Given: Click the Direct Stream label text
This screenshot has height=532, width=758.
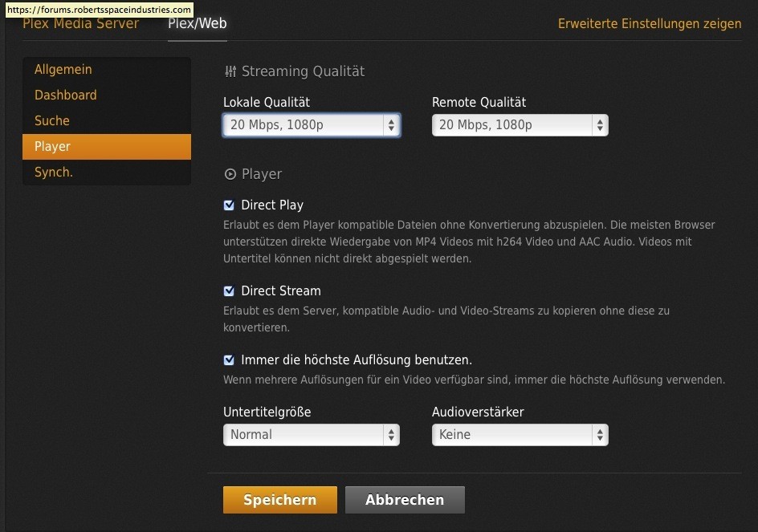Looking at the screenshot, I should pos(281,291).
